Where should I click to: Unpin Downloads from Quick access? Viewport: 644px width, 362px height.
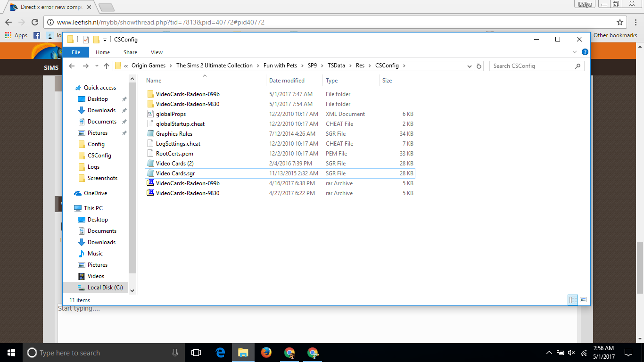click(124, 110)
